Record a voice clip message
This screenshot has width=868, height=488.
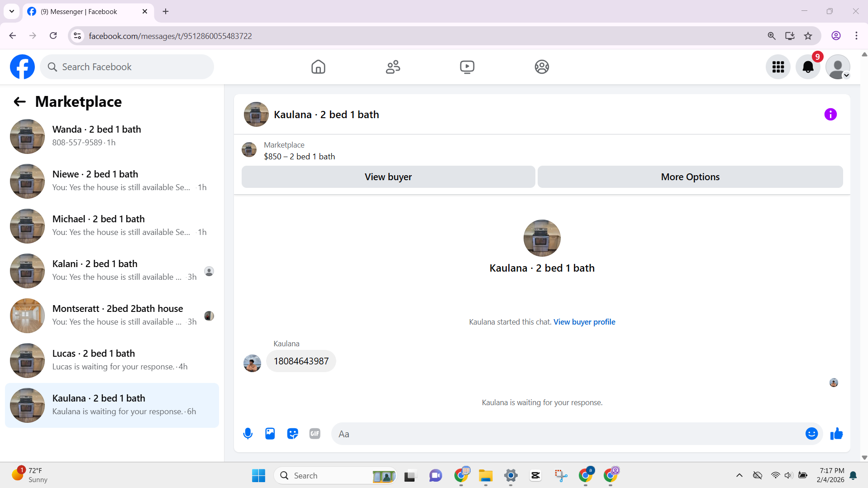click(x=248, y=434)
